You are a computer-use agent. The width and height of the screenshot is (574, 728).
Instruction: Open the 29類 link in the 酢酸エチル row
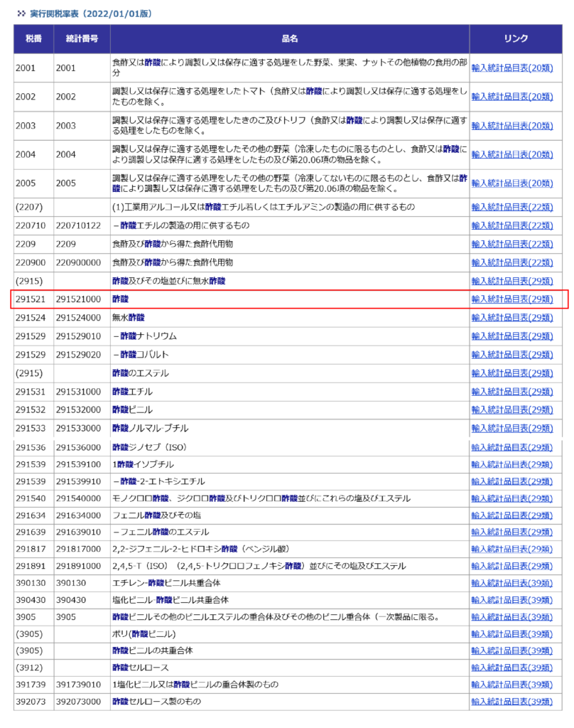click(512, 392)
